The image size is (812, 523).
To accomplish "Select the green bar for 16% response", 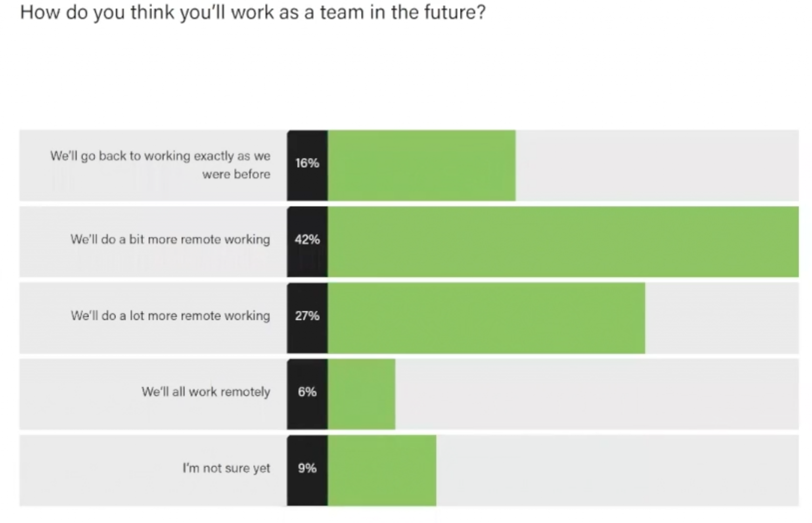I will [x=421, y=165].
